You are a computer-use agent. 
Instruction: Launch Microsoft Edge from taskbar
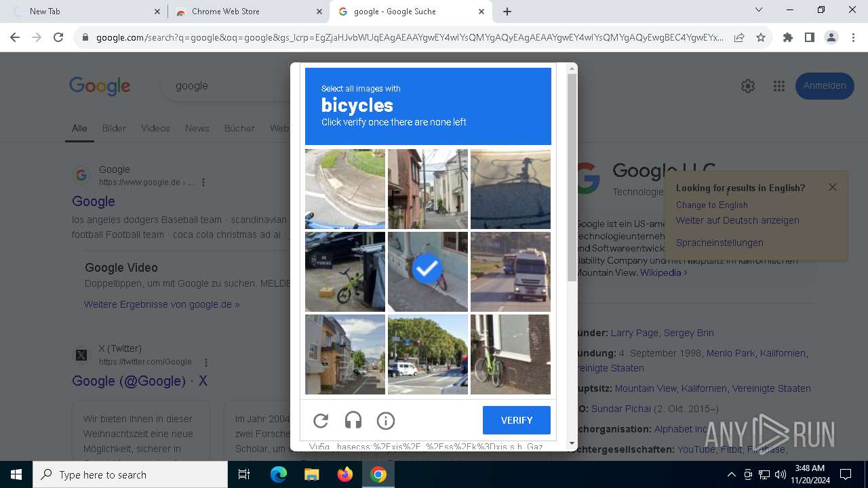click(279, 474)
